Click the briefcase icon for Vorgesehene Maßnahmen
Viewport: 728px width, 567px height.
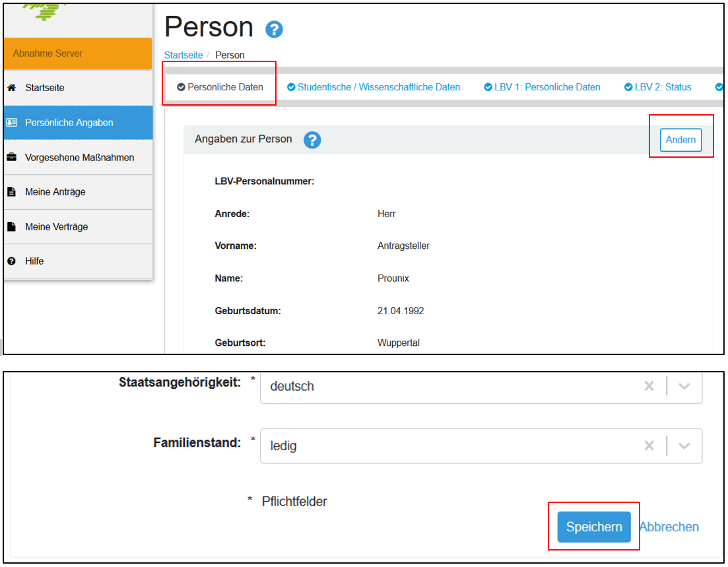[x=11, y=158]
